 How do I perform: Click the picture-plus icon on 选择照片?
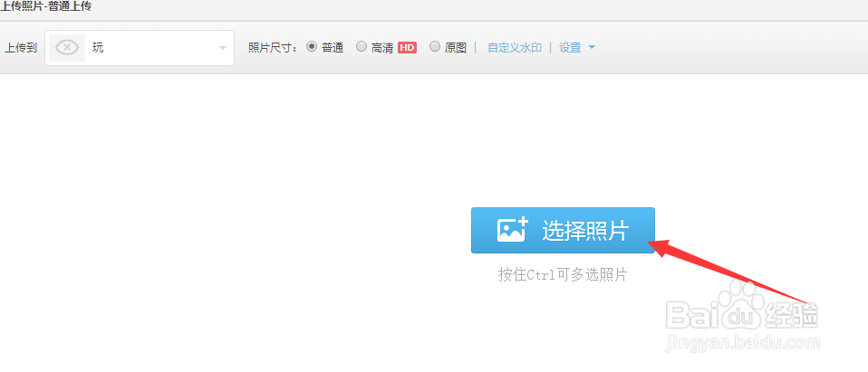pyautogui.click(x=513, y=229)
